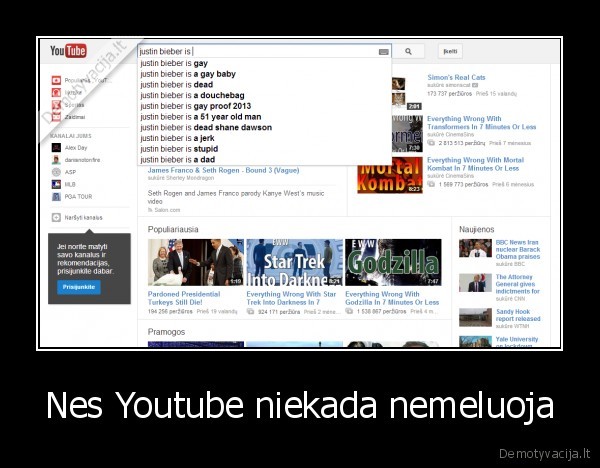Open The Attorney General gives indictments link
600x468 pixels.
[517, 284]
